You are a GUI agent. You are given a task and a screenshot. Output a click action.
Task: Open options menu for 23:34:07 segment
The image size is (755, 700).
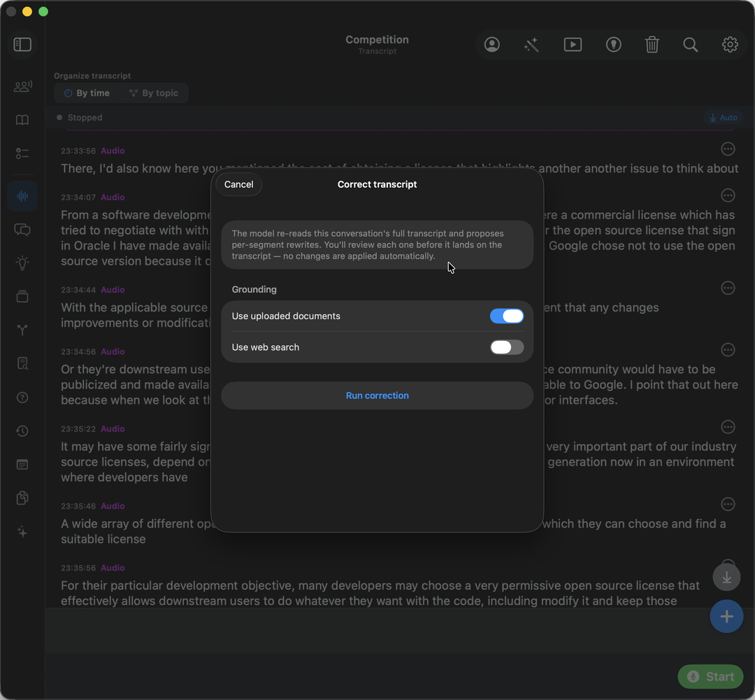[x=728, y=196]
